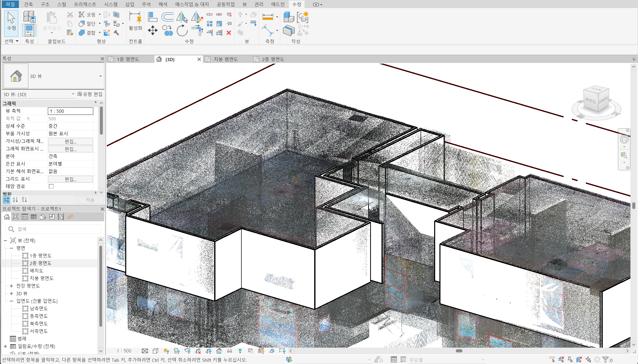This screenshot has width=638, height=364.
Task: Select the Rotate tool icon
Action: (x=182, y=30)
